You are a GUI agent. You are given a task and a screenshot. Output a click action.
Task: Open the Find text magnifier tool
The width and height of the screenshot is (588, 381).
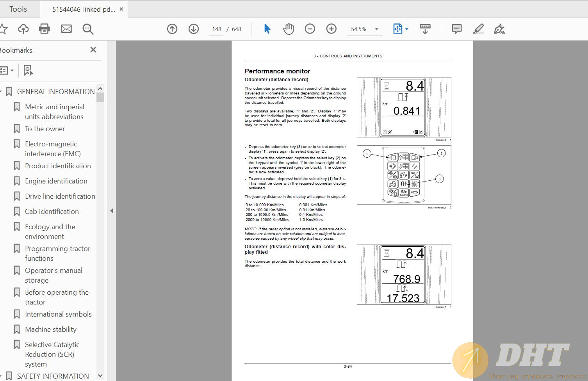pos(88,29)
